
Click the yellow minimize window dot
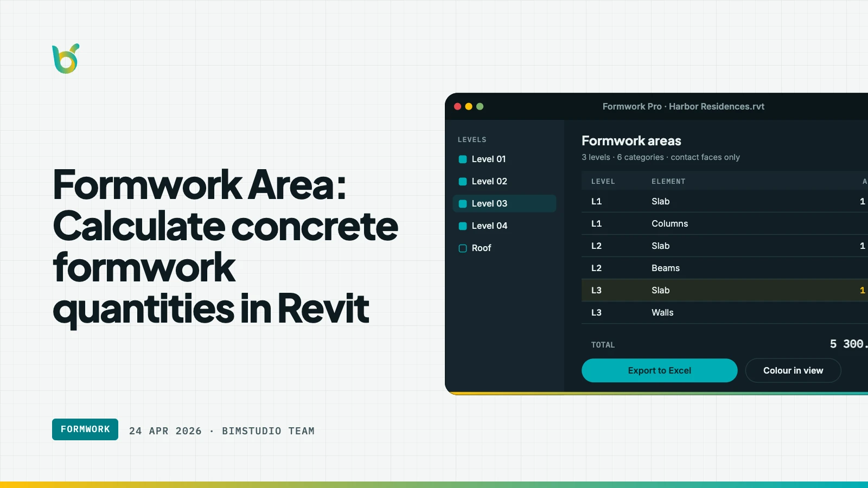469,106
